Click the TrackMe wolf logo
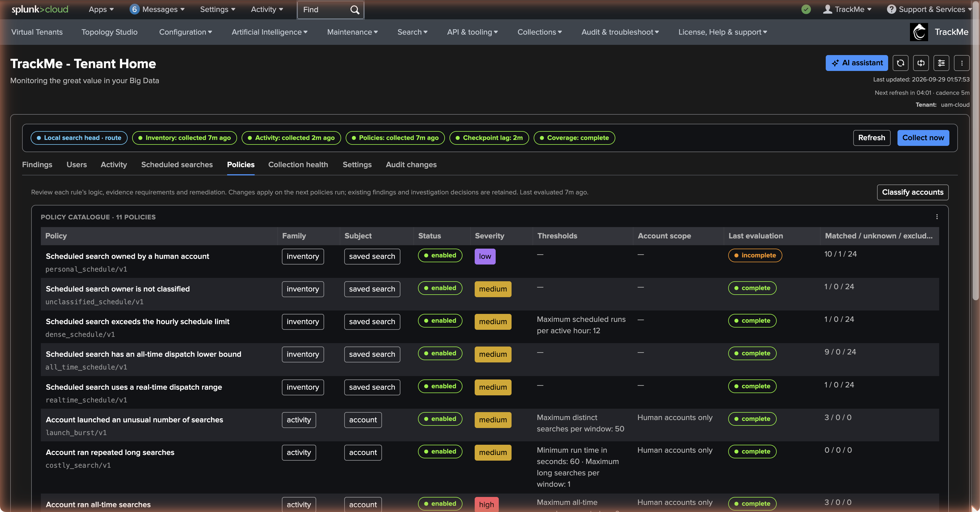980x512 pixels. 919,32
